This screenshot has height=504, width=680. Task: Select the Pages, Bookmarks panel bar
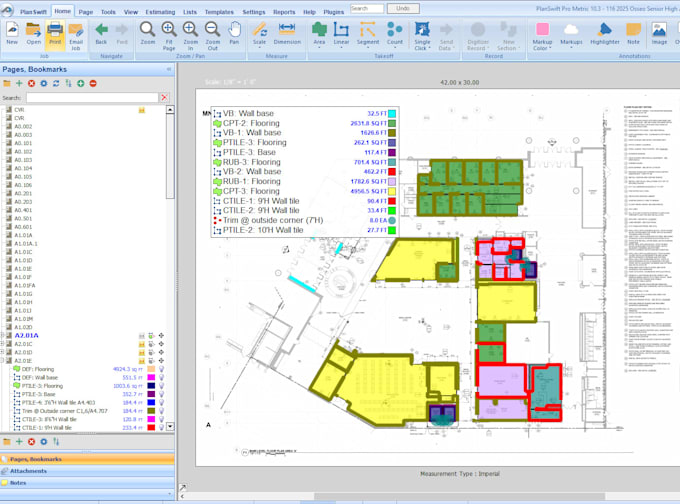(87, 459)
